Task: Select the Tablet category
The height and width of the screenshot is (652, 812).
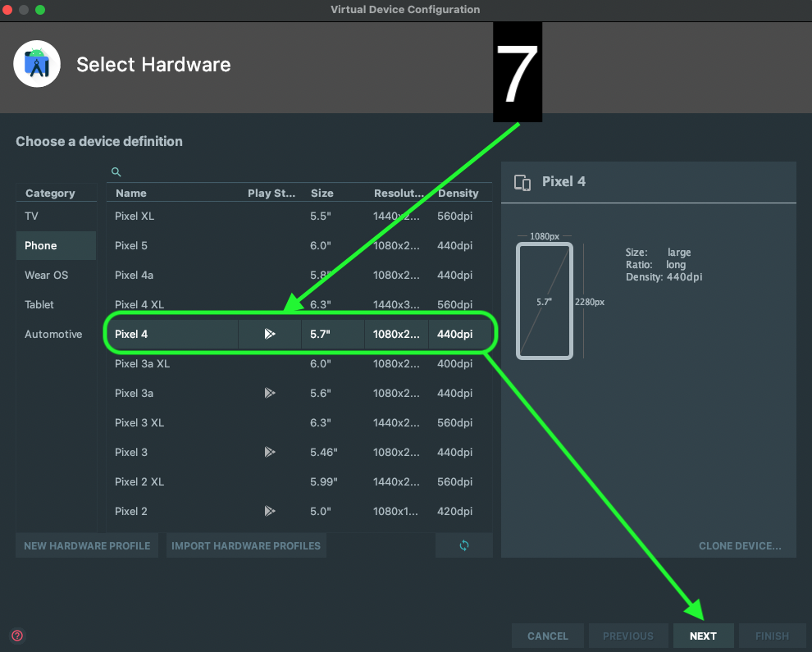Action: (x=39, y=305)
